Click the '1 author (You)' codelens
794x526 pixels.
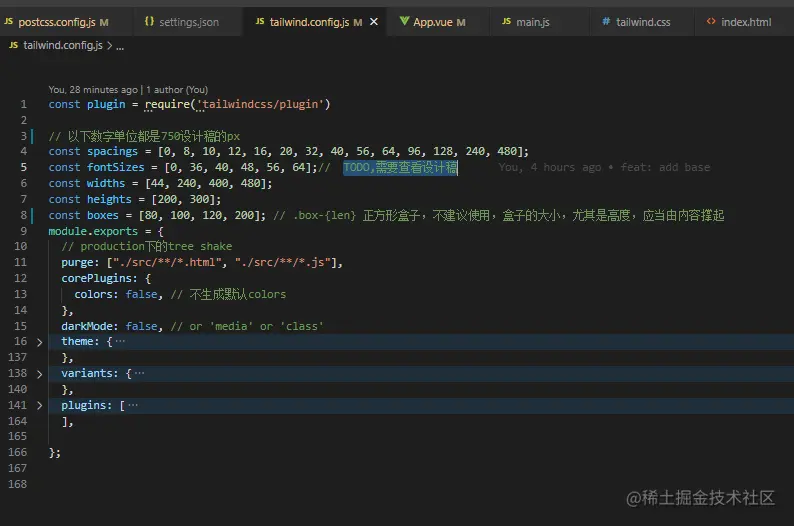point(177,90)
